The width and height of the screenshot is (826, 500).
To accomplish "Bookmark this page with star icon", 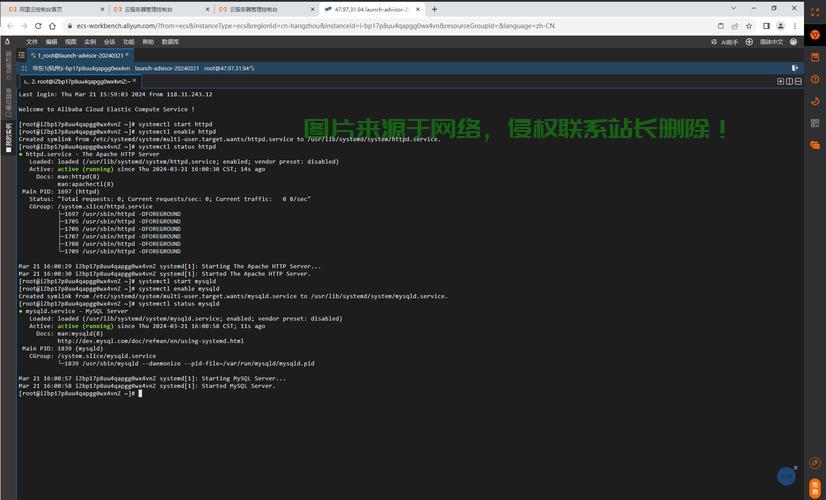I will point(749,26).
